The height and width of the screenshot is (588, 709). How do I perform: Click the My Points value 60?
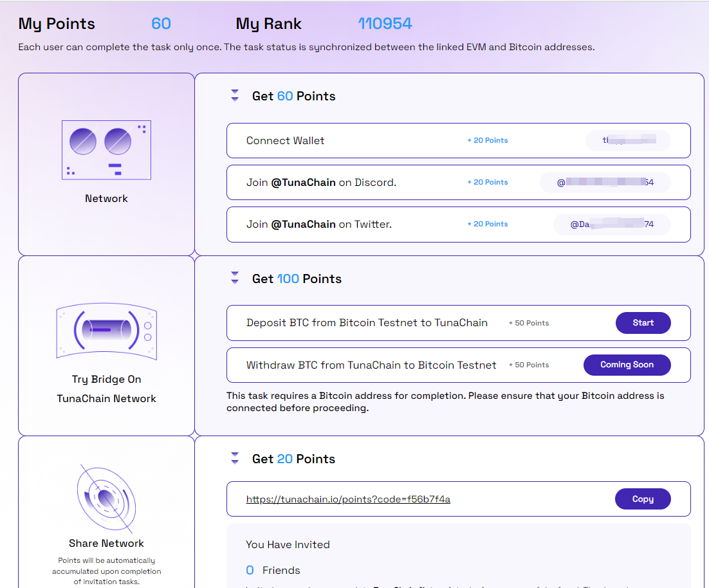(x=161, y=24)
